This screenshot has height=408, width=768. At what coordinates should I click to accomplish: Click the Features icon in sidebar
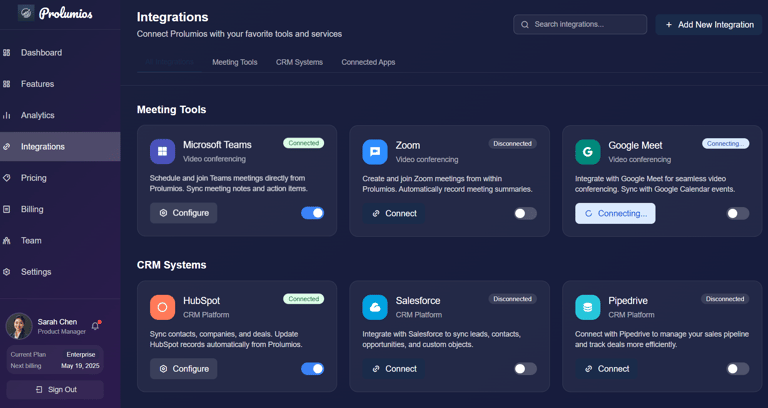point(6,84)
